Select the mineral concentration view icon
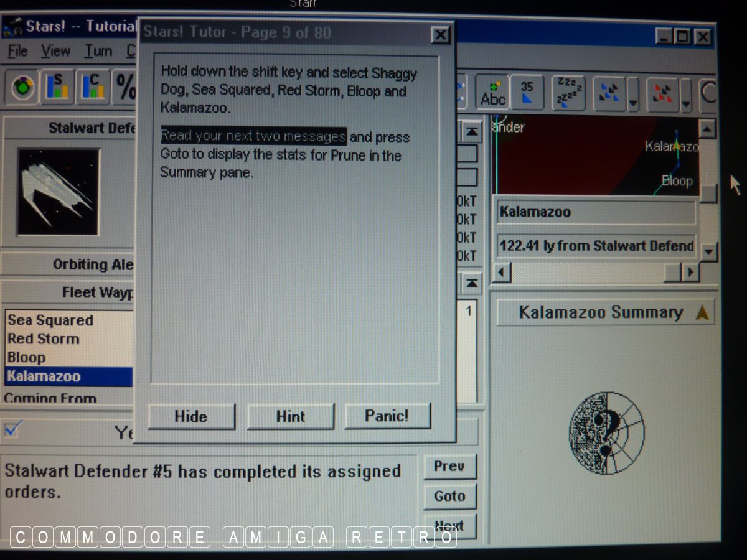This screenshot has height=560, width=747. click(x=93, y=88)
